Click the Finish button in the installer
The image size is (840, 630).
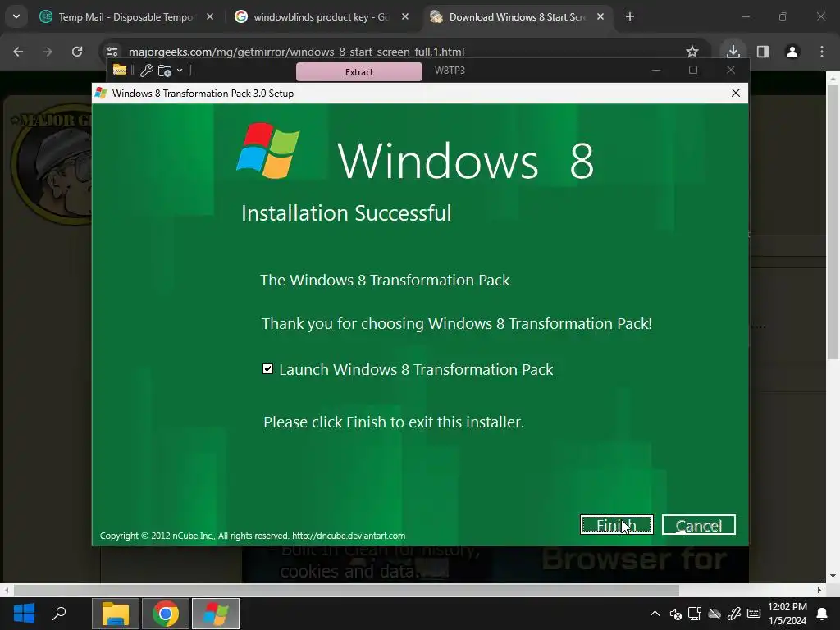[616, 525]
